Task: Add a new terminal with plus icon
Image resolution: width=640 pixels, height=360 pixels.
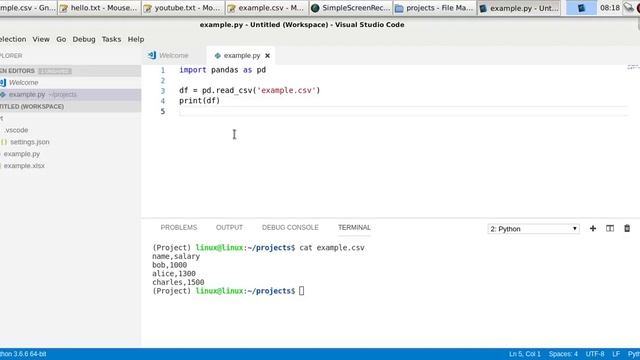Action: 593,229
